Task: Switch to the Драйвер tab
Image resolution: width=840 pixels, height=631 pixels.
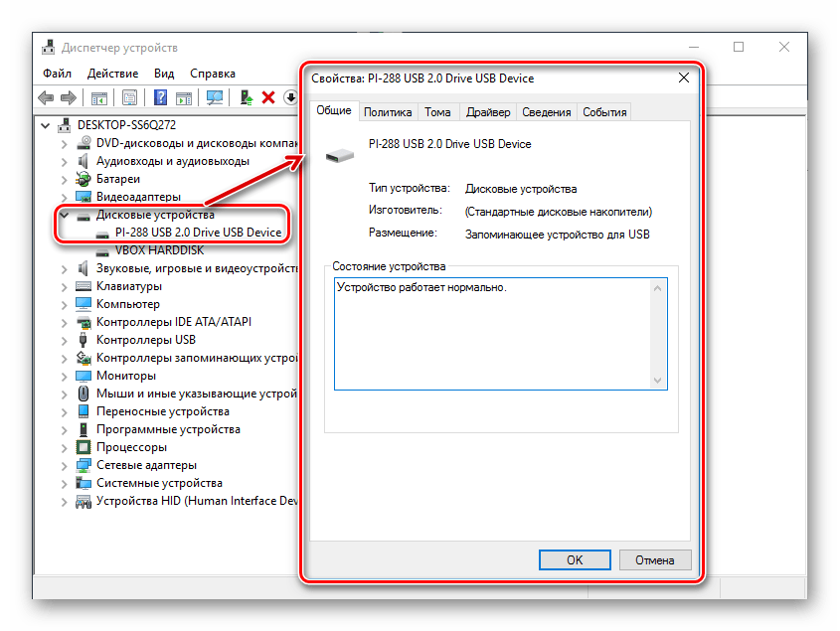Action: click(x=488, y=112)
